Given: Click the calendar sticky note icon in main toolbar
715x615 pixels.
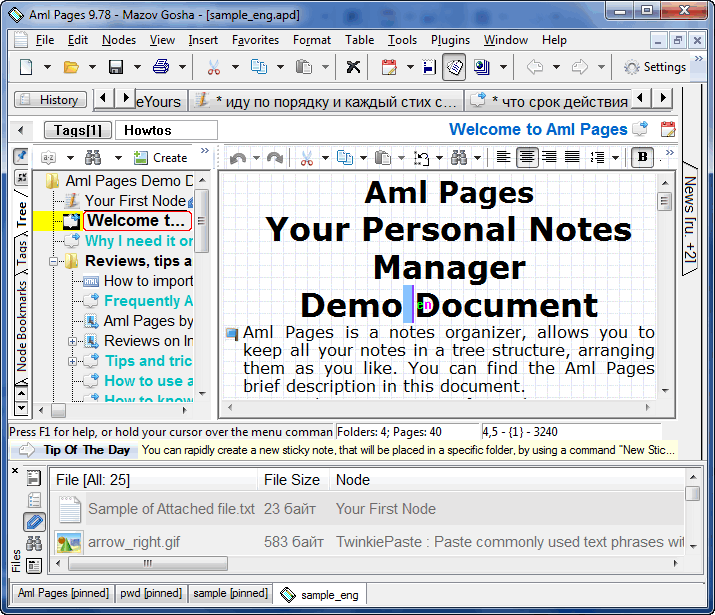Looking at the screenshot, I should tap(389, 67).
